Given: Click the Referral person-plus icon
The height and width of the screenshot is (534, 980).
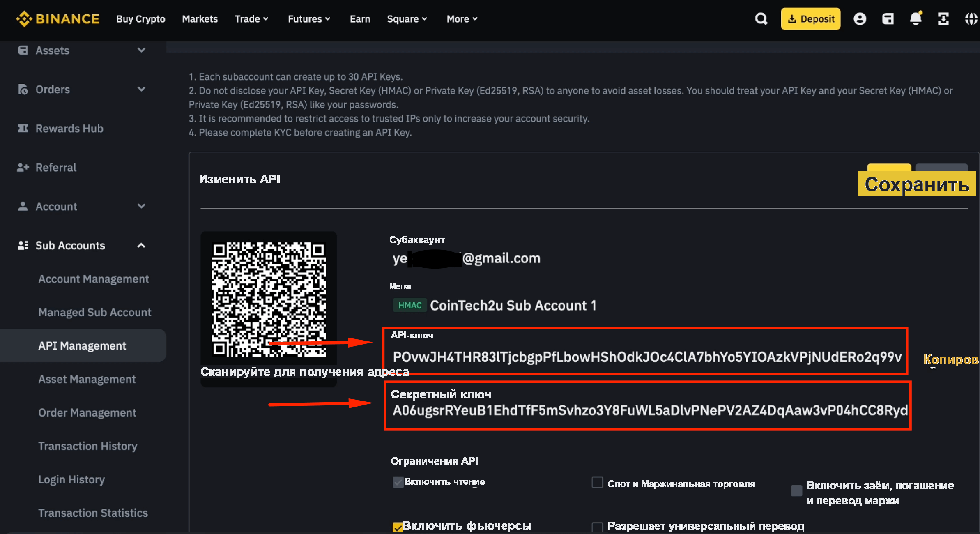Looking at the screenshot, I should [23, 167].
